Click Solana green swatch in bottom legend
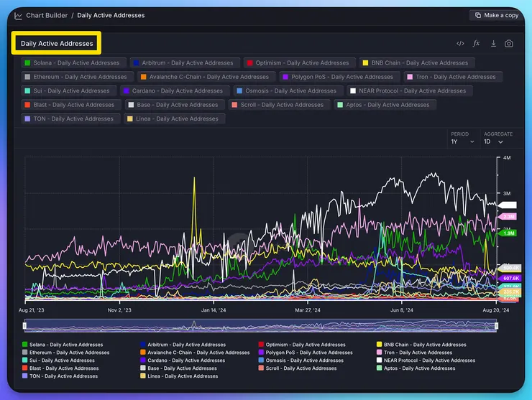Screen dimensions: 532x400 tap(24, 345)
